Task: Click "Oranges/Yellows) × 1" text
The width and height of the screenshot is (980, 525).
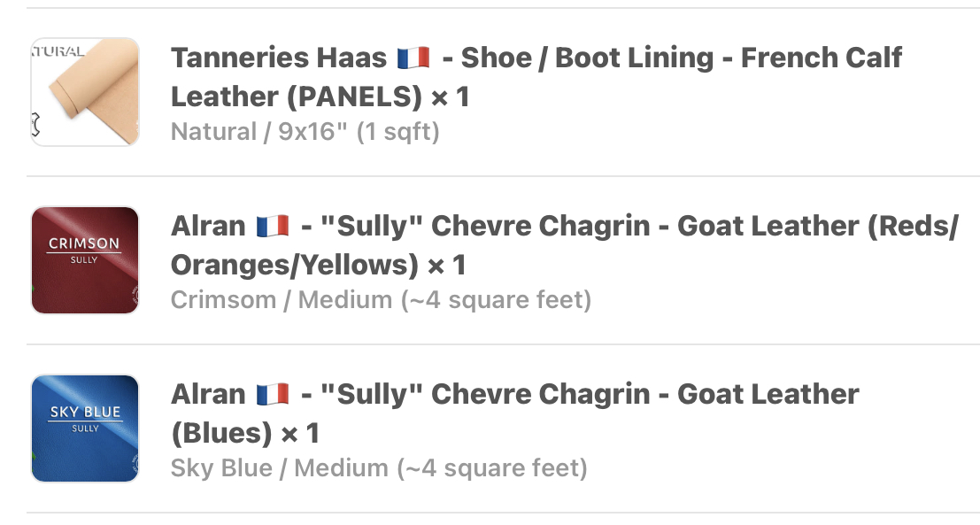Action: point(318,265)
